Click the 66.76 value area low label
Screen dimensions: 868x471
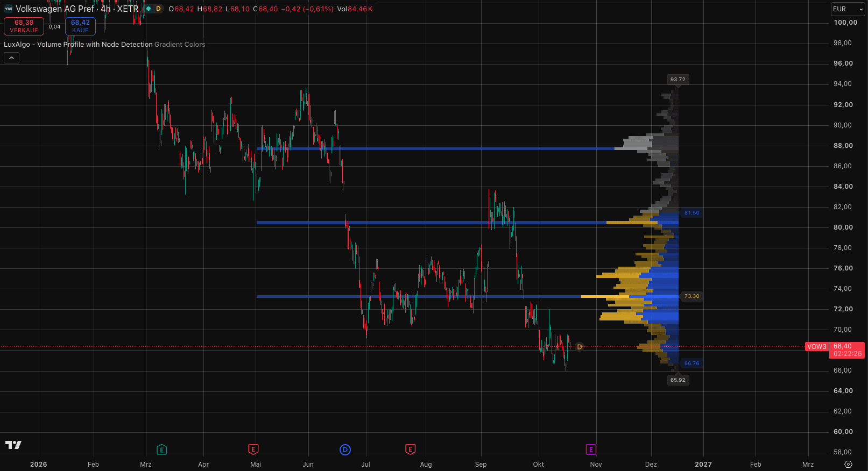click(x=691, y=363)
